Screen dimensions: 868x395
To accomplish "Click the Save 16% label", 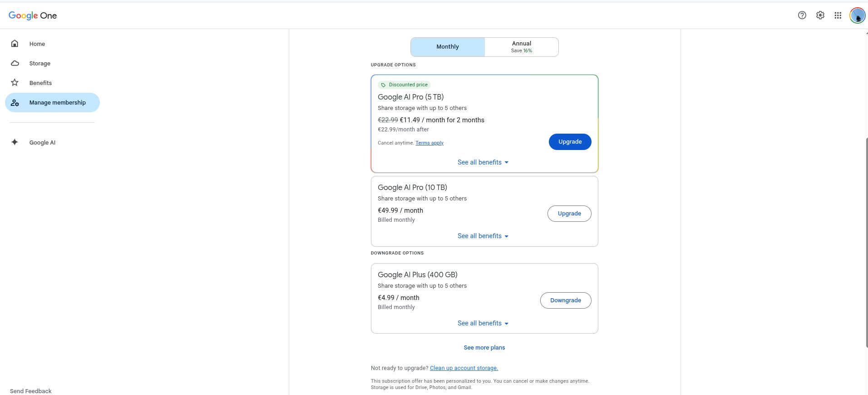I will [522, 51].
